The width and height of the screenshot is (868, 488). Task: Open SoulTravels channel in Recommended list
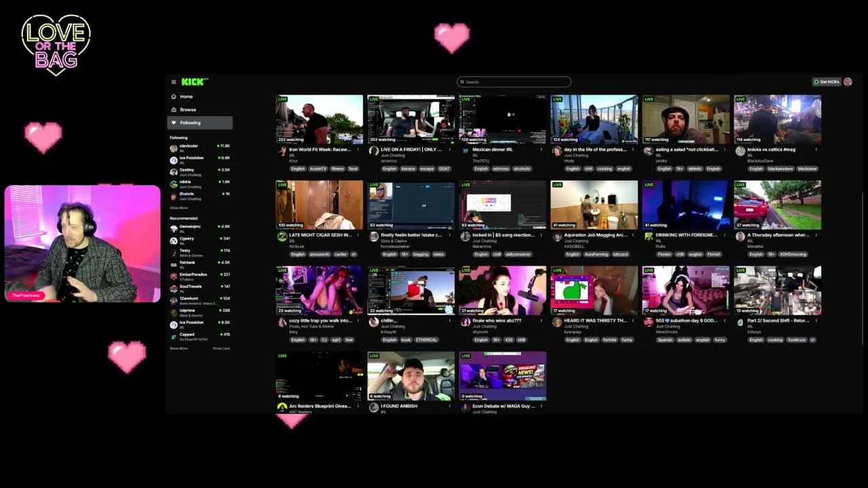coord(200,288)
